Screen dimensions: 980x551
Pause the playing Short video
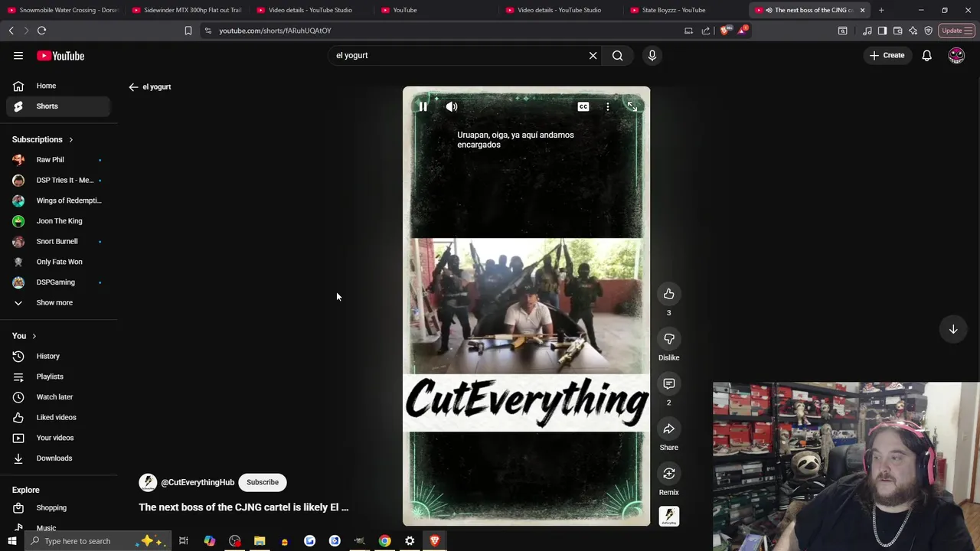pyautogui.click(x=423, y=107)
